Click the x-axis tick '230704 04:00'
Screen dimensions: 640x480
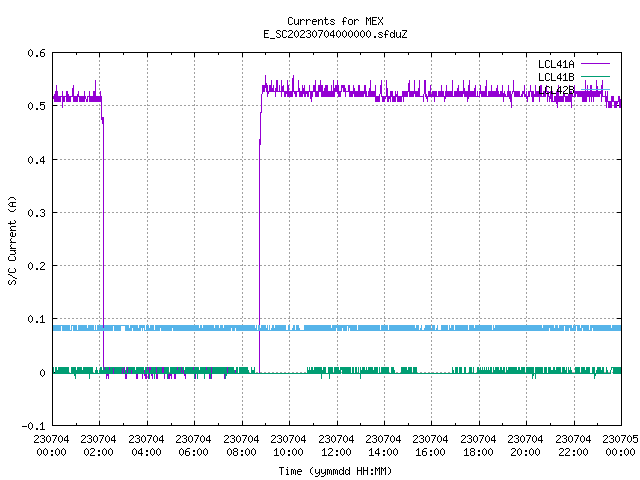146,446
